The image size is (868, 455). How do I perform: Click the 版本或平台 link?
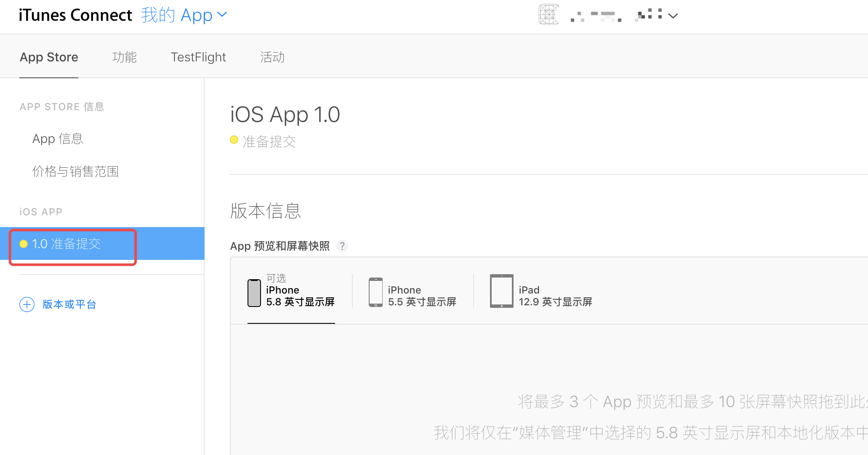(69, 304)
